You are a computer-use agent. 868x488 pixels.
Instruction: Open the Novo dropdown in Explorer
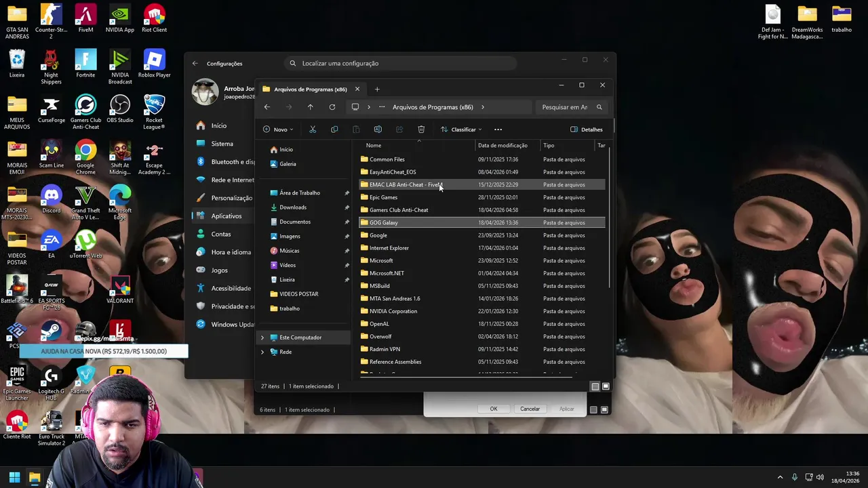click(x=278, y=129)
